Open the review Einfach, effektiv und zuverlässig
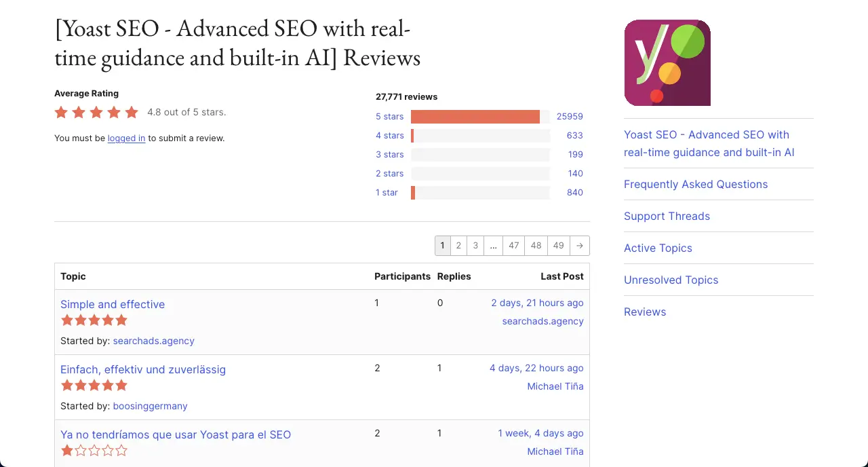This screenshot has height=467, width=868. [143, 369]
